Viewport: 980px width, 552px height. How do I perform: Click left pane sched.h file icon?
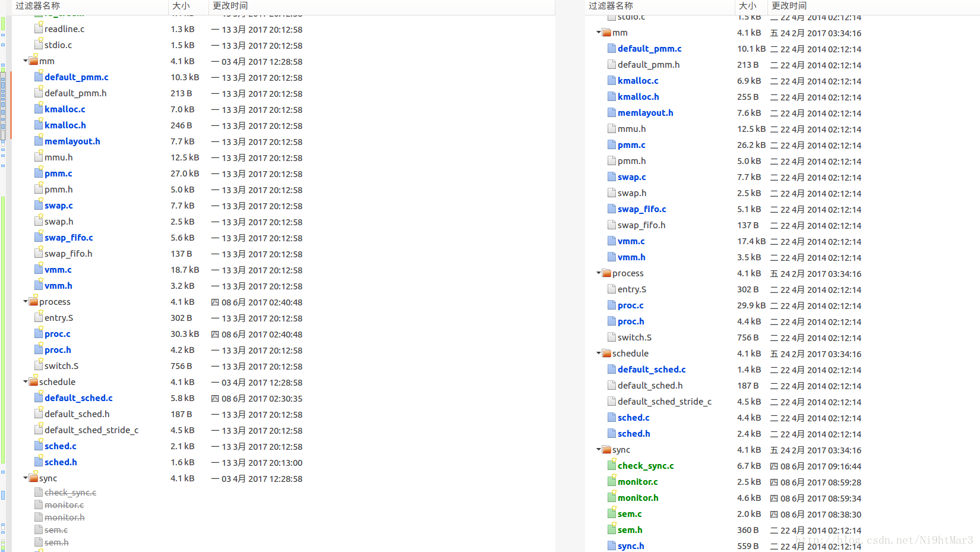click(x=39, y=461)
